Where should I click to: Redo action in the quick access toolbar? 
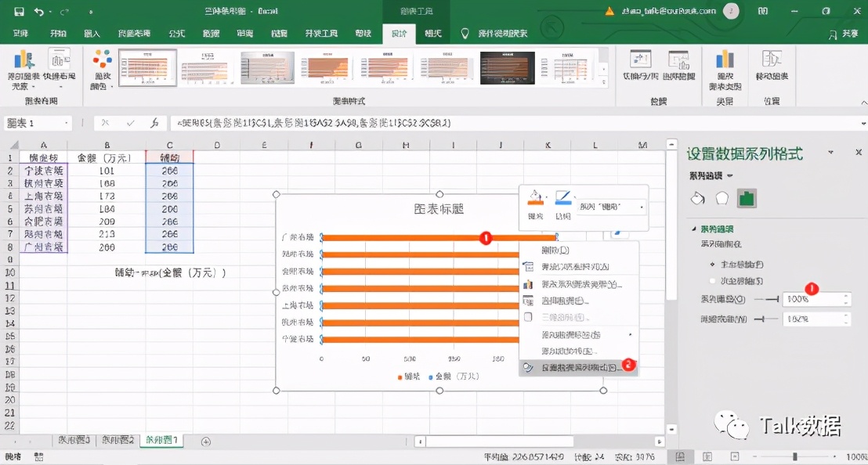point(64,11)
